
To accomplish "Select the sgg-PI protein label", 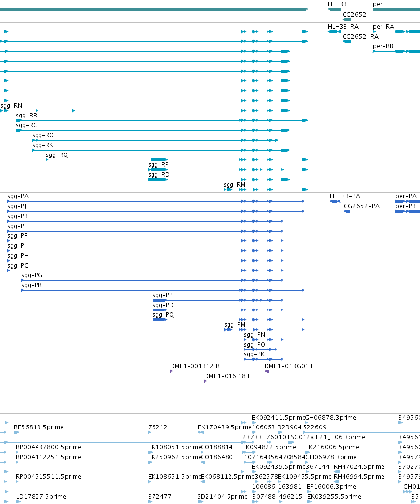I will pos(17,246).
